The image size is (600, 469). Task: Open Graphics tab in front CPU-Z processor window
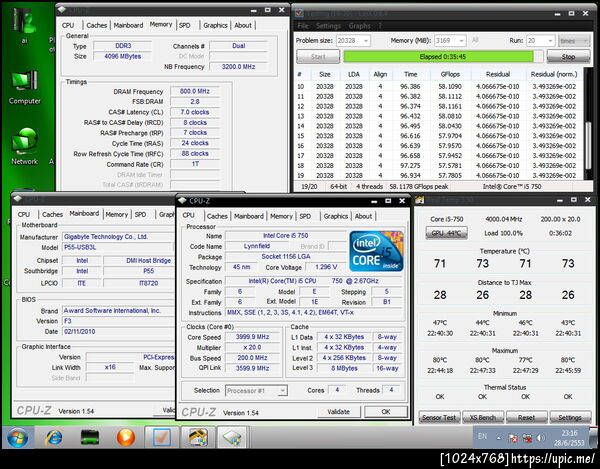coord(336,216)
